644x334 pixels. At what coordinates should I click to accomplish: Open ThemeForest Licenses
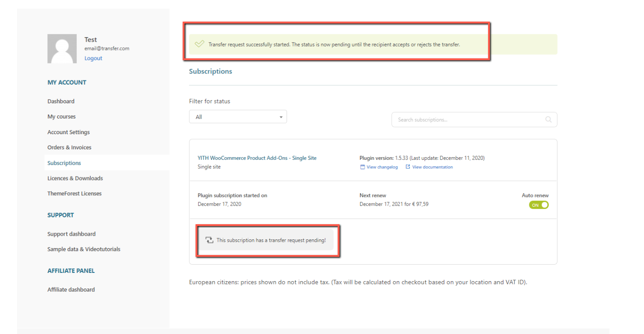click(75, 193)
